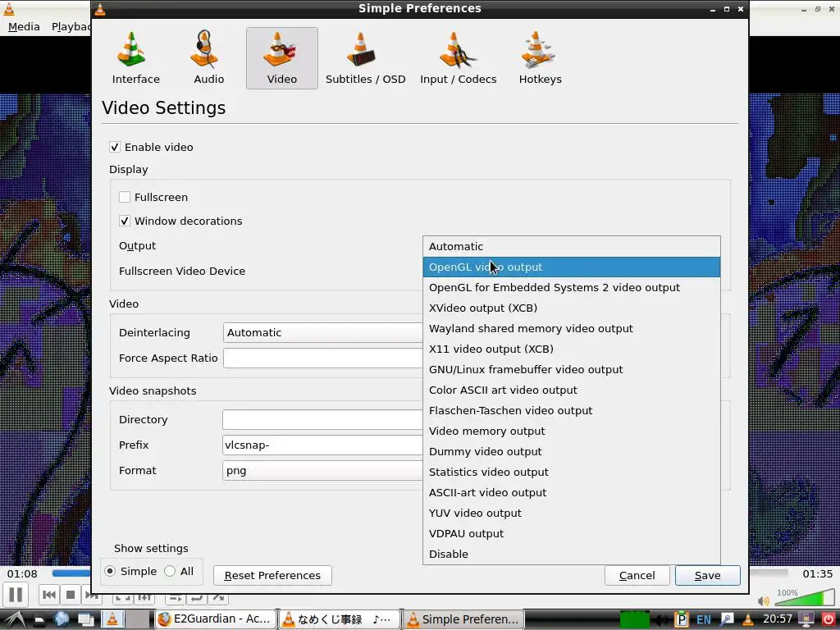The height and width of the screenshot is (630, 840).
Task: Select YUV video output
Action: click(x=572, y=514)
